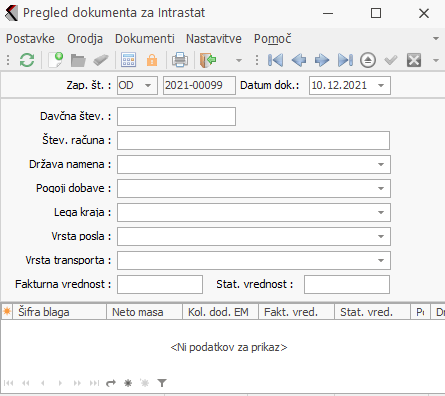Open the gray folder toolbar icon
Viewport: 445px width, 396px height.
point(78,61)
